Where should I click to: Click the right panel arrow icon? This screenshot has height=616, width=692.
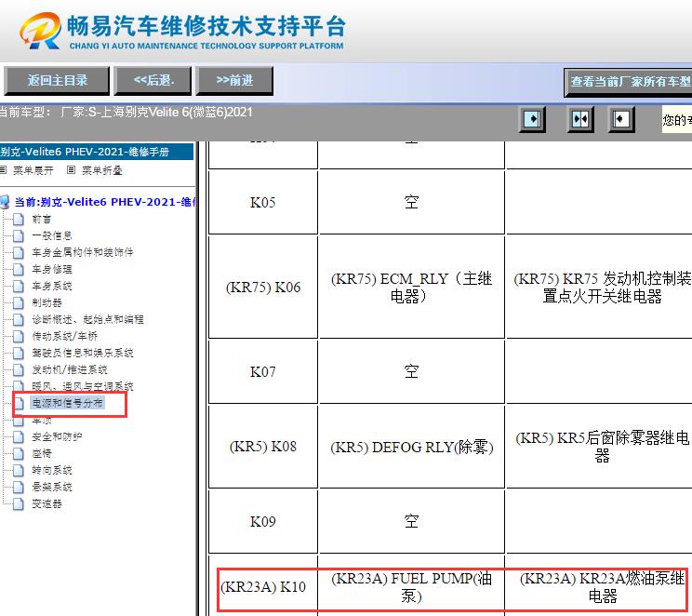[x=621, y=119]
